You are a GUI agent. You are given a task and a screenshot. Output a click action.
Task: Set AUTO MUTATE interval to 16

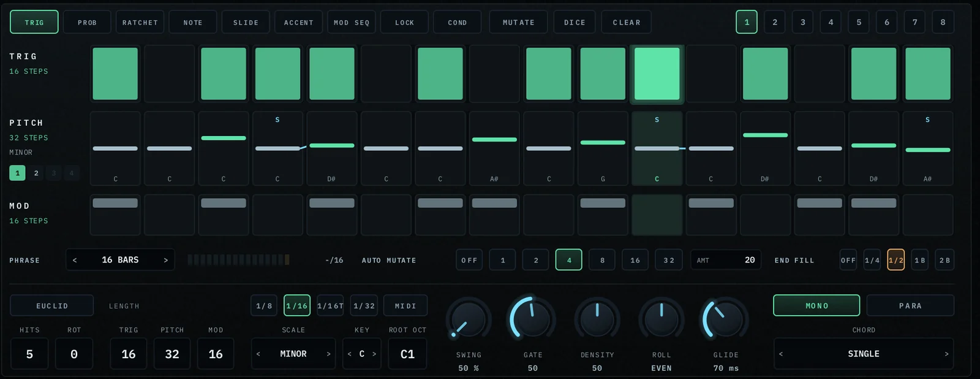pos(635,260)
